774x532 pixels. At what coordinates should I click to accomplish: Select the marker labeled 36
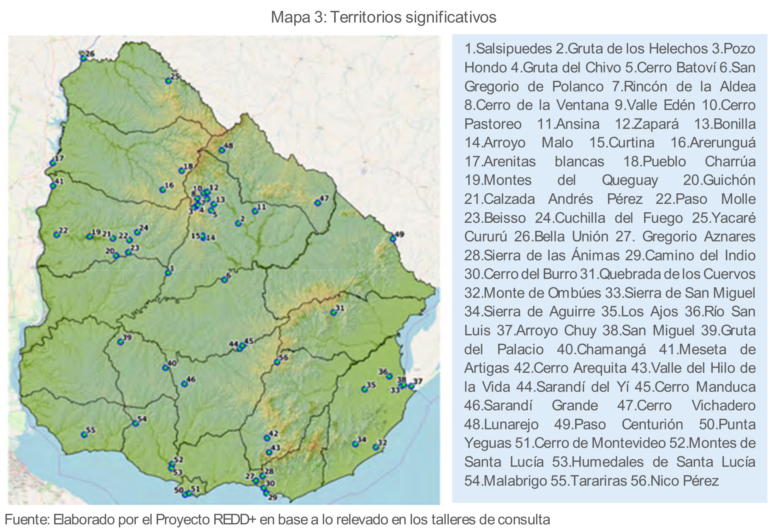(390, 376)
